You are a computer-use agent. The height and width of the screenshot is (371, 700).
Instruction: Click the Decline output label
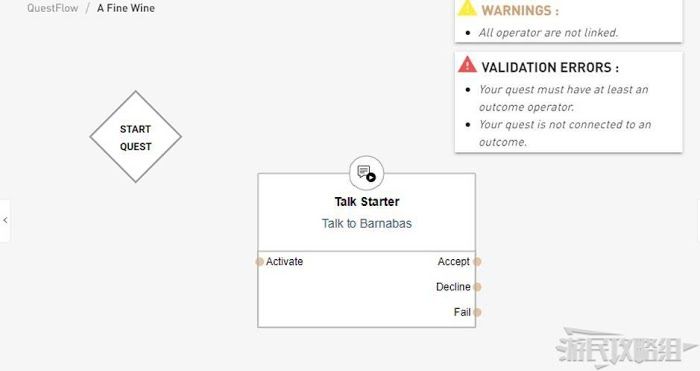pos(453,287)
